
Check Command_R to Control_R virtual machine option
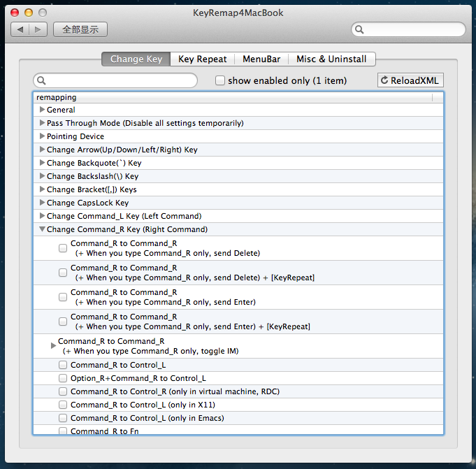63,391
